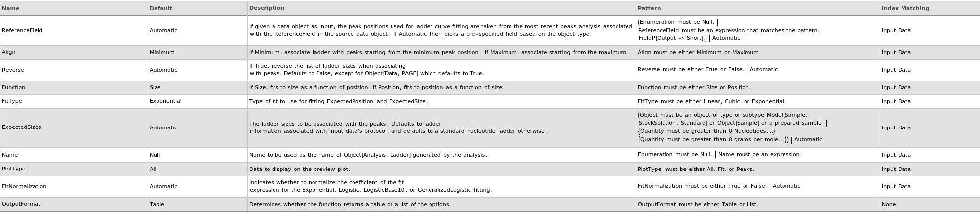The image size is (980, 212).
Task: Click the Reverse option name
Action: pos(13,70)
